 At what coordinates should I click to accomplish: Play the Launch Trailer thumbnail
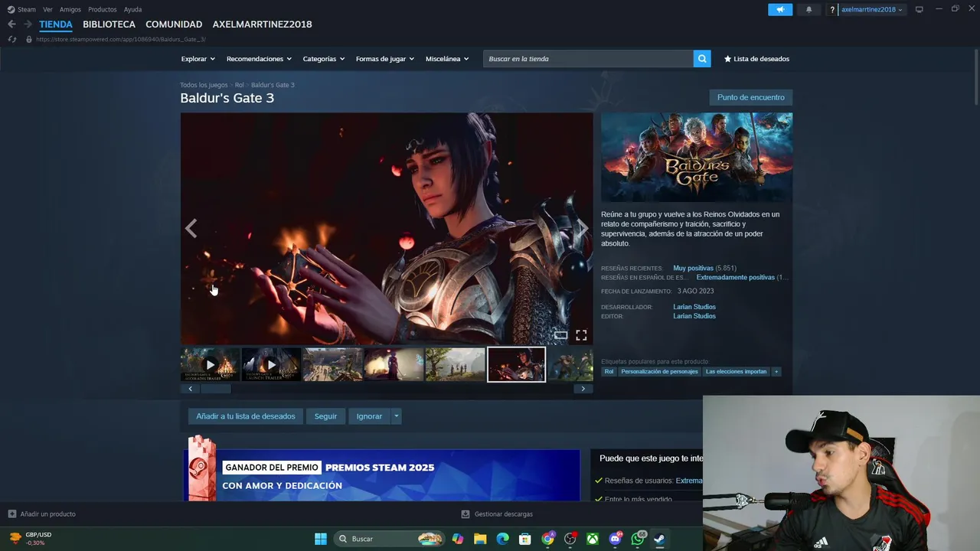click(x=271, y=364)
